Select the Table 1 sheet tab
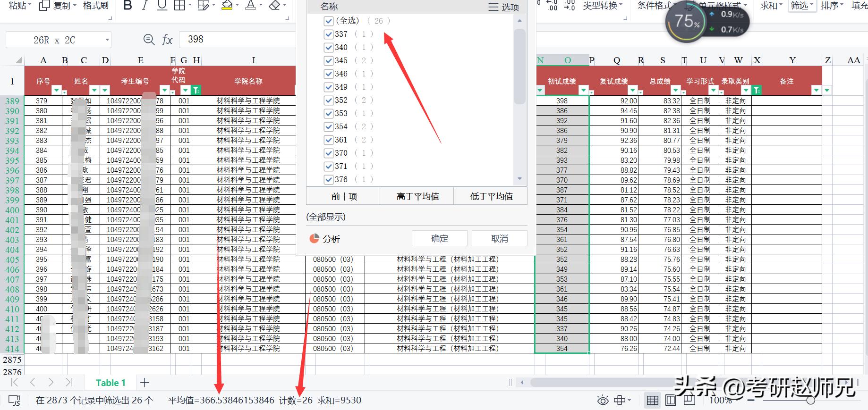This screenshot has width=868, height=410. 111,383
